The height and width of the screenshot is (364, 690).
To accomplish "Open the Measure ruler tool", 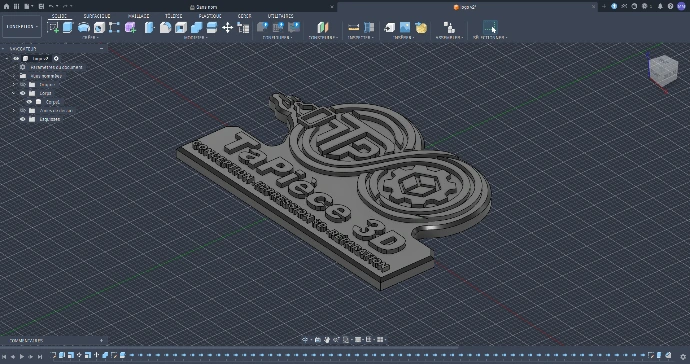I will click(353, 28).
